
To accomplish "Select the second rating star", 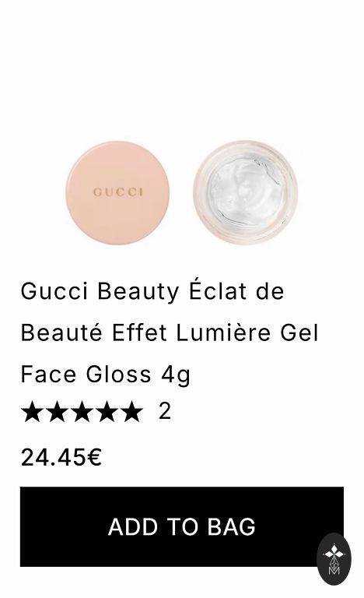I will (x=58, y=411).
